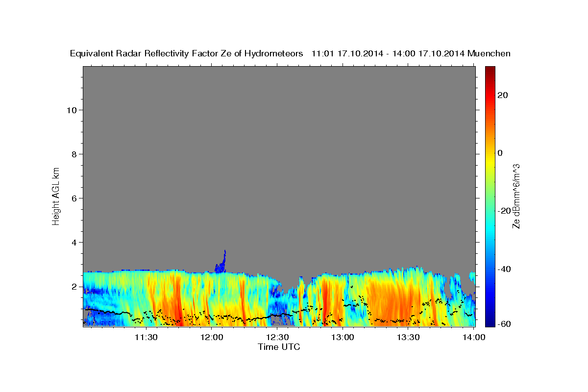Click the 'Time UTC' x-axis label
The image size is (588, 392).
279,347
